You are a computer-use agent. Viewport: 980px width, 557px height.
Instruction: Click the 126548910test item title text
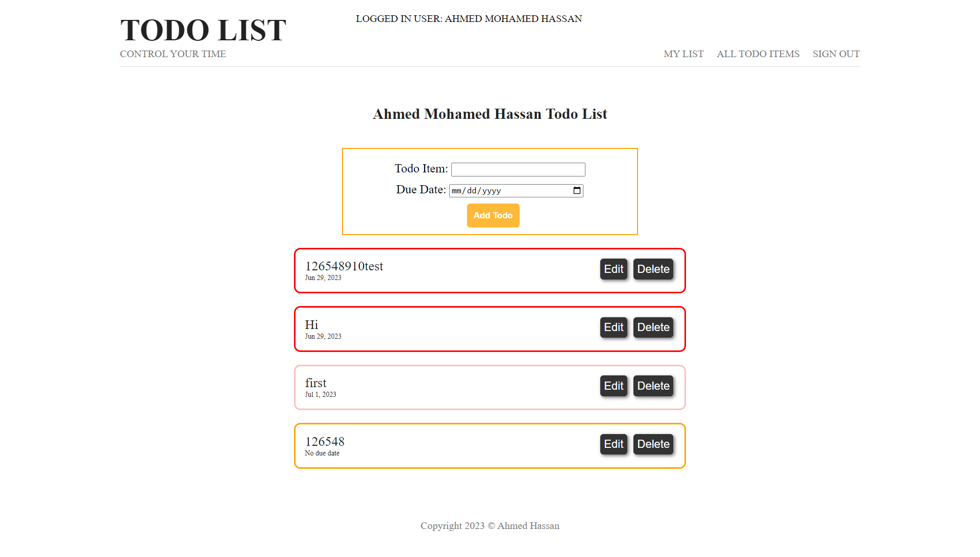344,266
